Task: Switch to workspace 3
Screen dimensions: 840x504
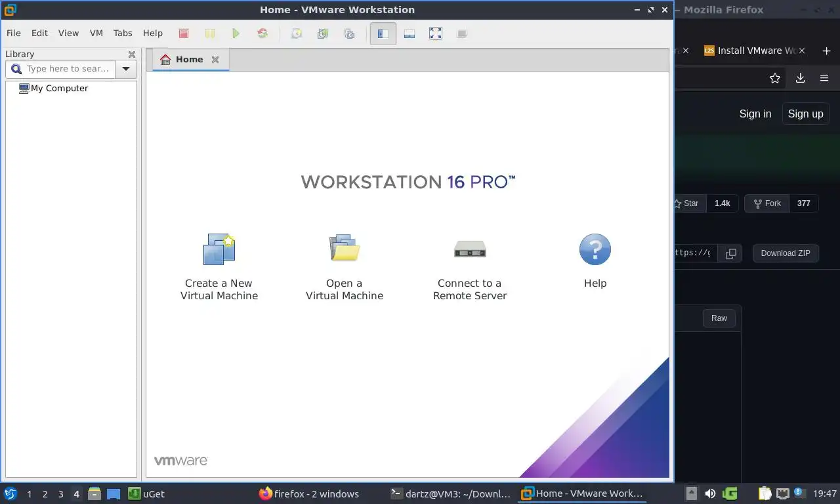Action: tap(60, 494)
